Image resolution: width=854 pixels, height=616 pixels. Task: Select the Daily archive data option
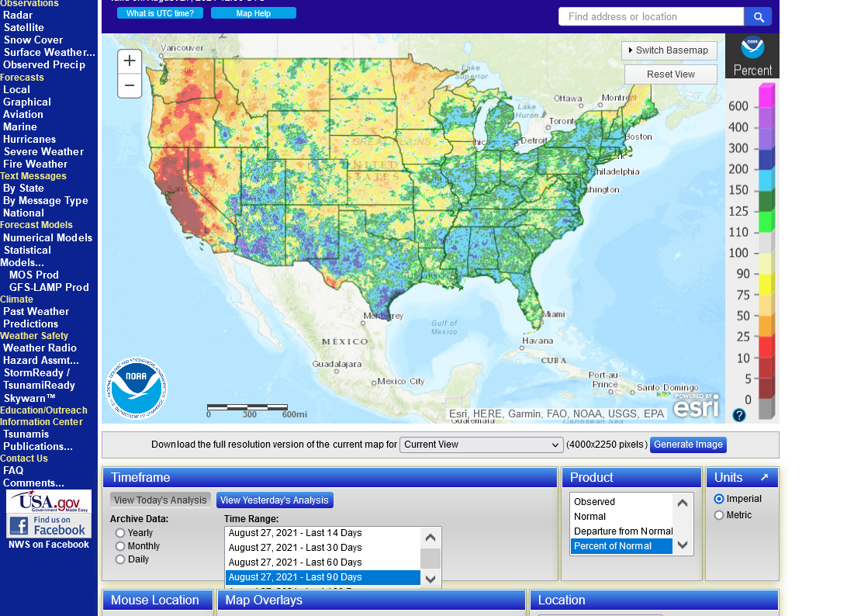coord(120,559)
